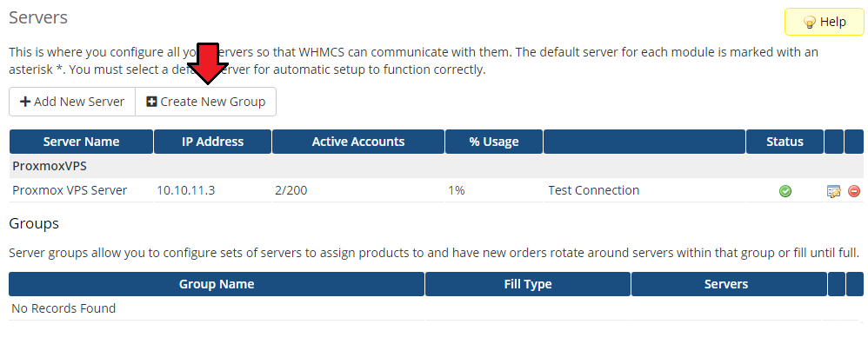Click the Servers page title
Viewport: 868px width, 344px height.
pos(38,17)
